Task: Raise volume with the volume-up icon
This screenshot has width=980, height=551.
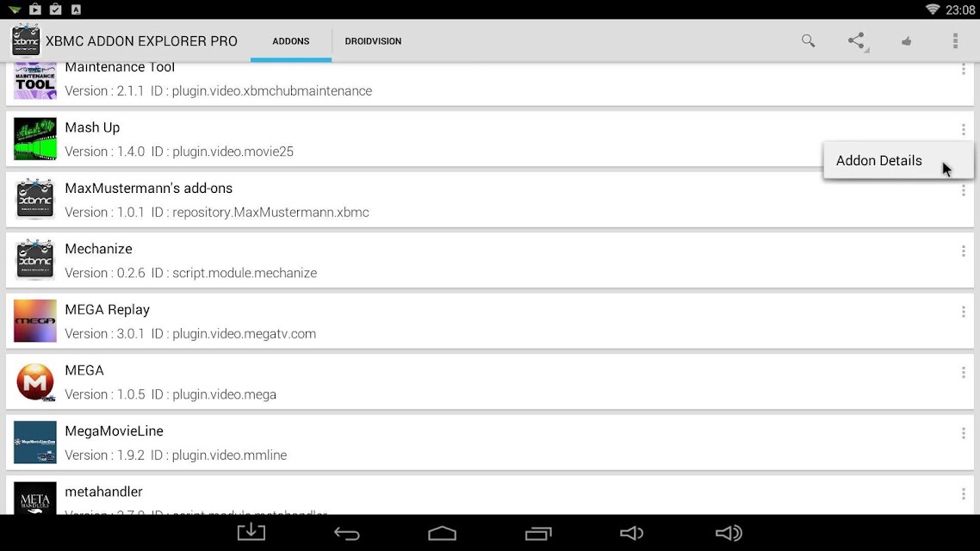Action: (729, 533)
